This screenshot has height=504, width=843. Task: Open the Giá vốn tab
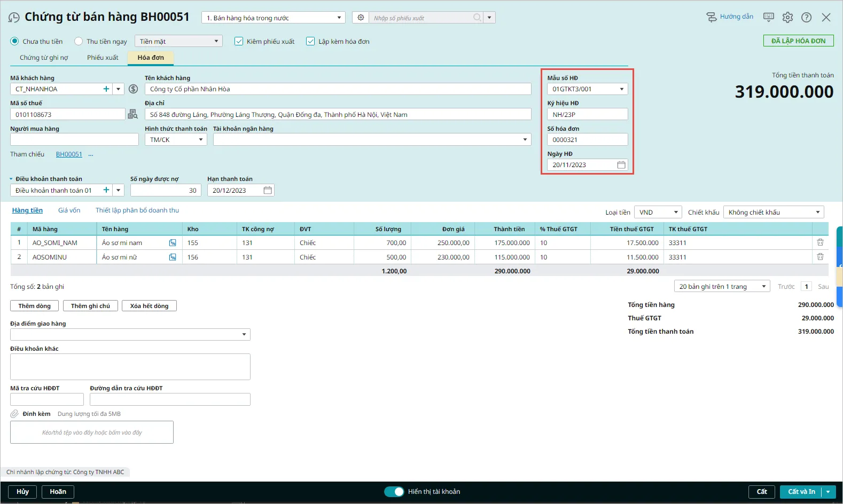[x=69, y=210]
